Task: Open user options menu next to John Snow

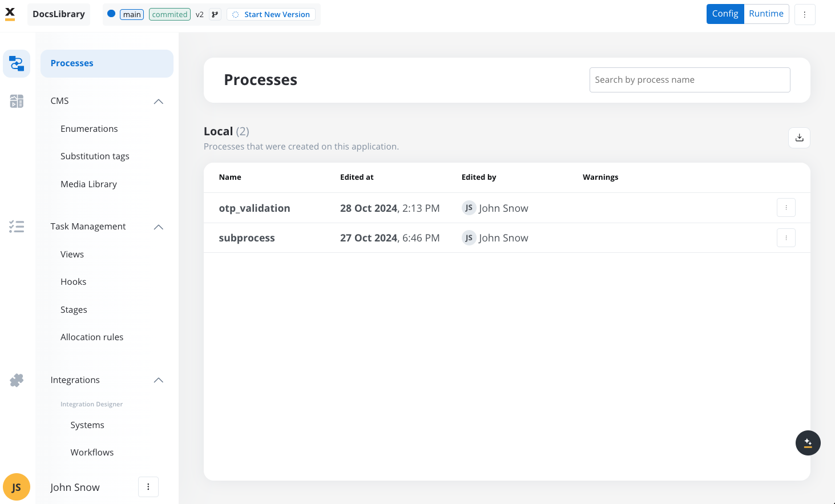Action: [x=148, y=487]
